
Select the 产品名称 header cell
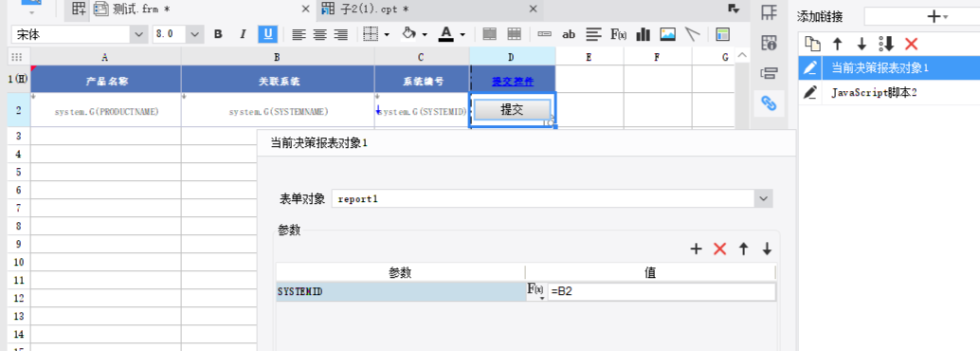tap(106, 80)
